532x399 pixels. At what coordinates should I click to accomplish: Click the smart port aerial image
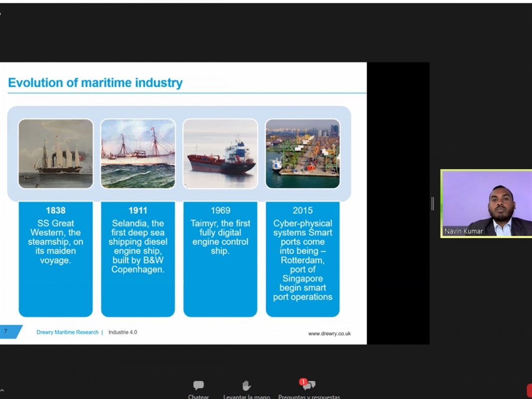pos(303,153)
